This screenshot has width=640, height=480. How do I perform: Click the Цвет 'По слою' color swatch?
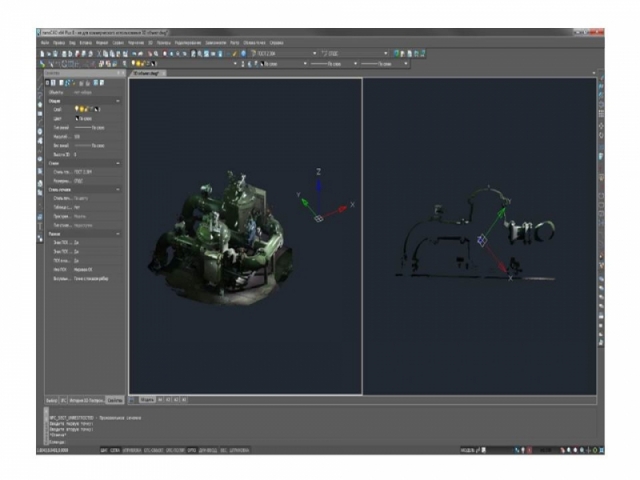coord(79,118)
